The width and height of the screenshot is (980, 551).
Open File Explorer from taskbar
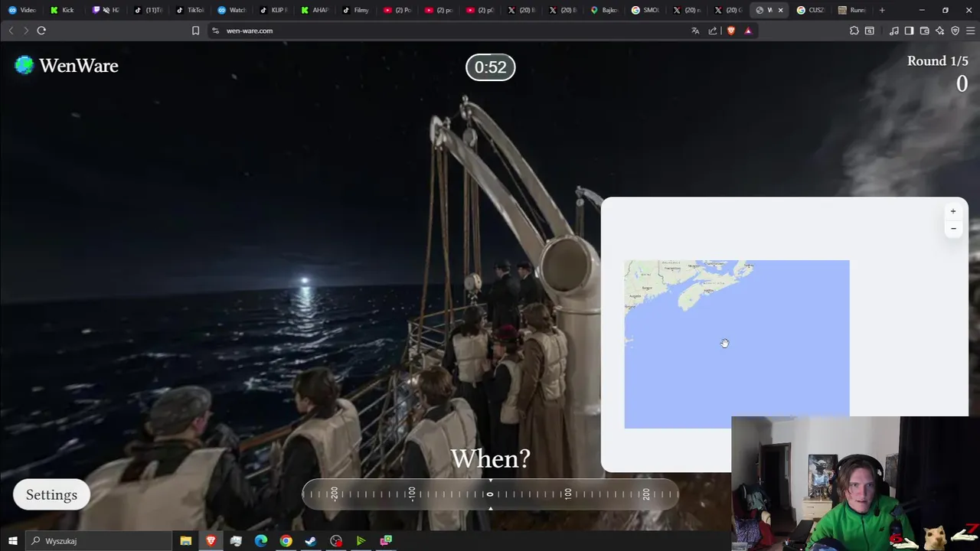point(185,541)
